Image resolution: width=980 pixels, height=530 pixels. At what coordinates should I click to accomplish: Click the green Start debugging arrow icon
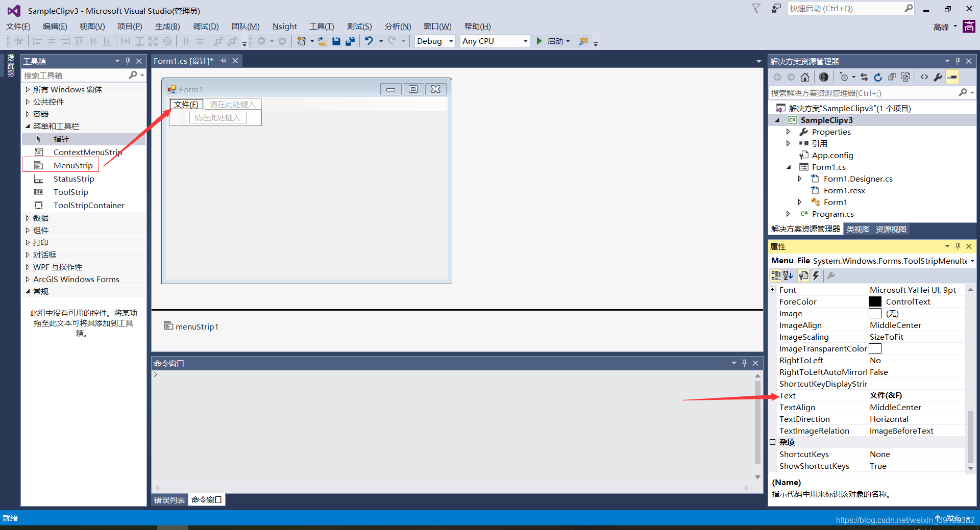click(539, 41)
